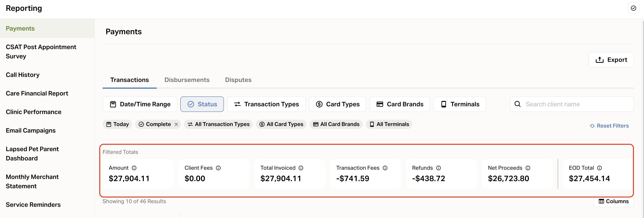Switch to the Disputes tab
This screenshot has width=644, height=218.
(238, 80)
